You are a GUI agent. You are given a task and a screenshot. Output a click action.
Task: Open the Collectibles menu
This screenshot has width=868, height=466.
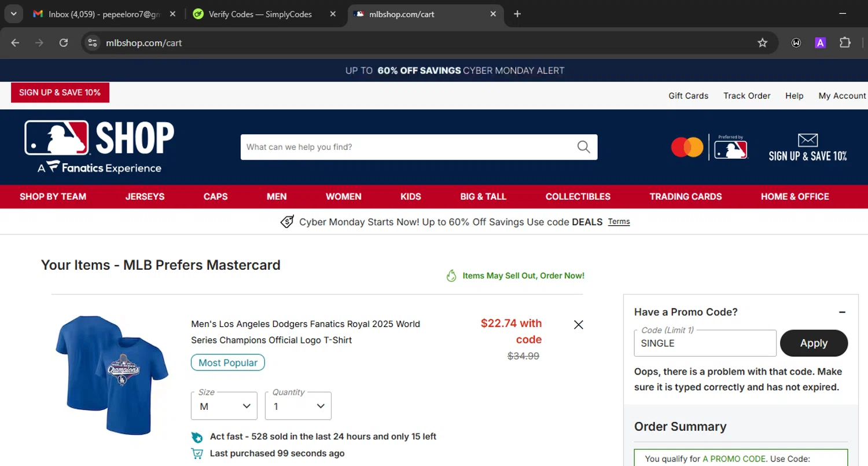[578, 197]
